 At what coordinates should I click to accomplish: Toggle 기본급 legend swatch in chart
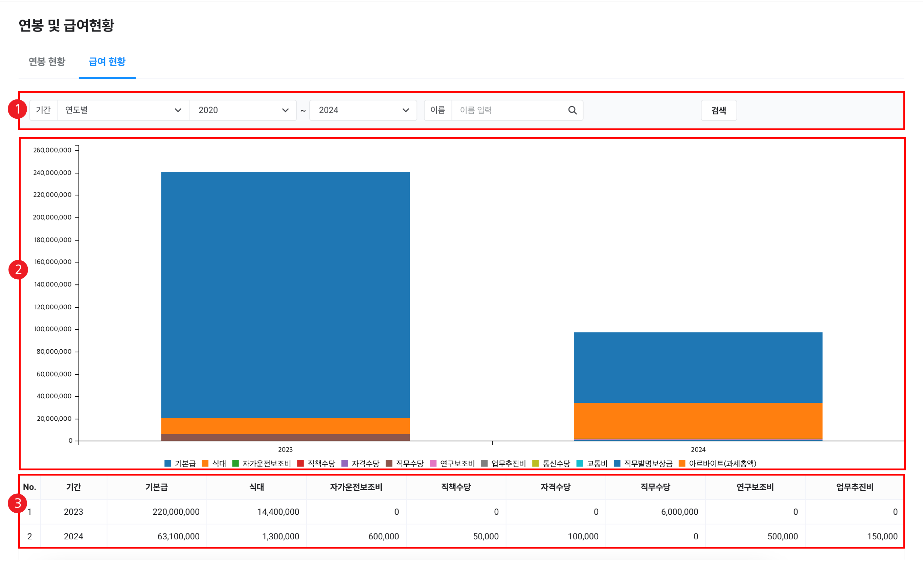tap(168, 464)
